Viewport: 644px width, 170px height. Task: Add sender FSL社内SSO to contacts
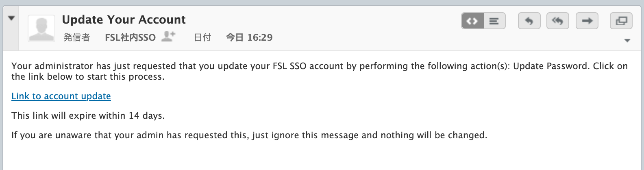tap(168, 37)
